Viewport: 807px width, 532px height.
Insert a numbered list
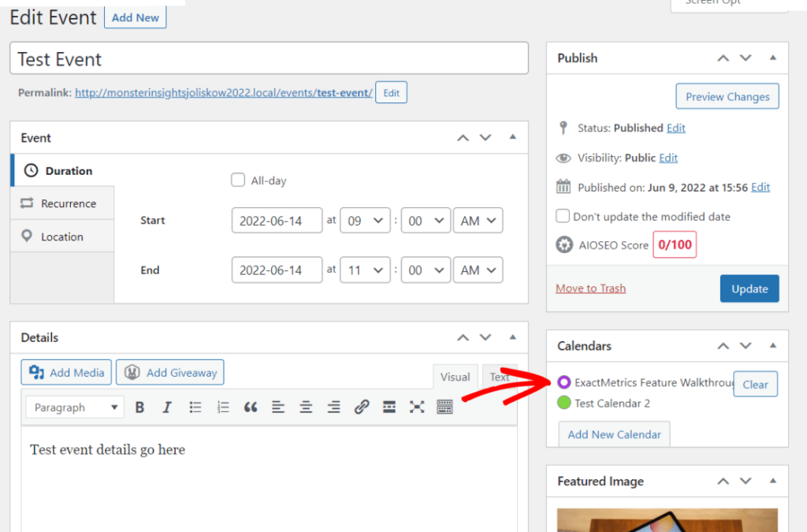223,407
